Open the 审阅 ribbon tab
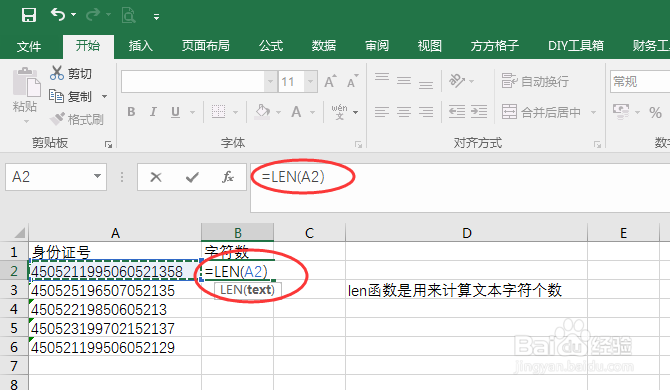Screen dimensions: 670x390 click(x=376, y=45)
